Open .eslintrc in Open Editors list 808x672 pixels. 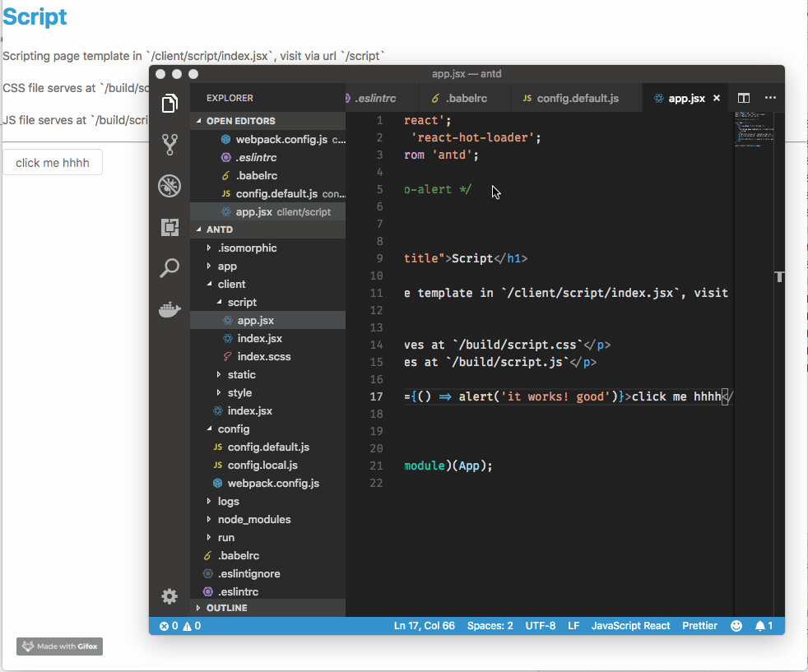[x=268, y=158]
